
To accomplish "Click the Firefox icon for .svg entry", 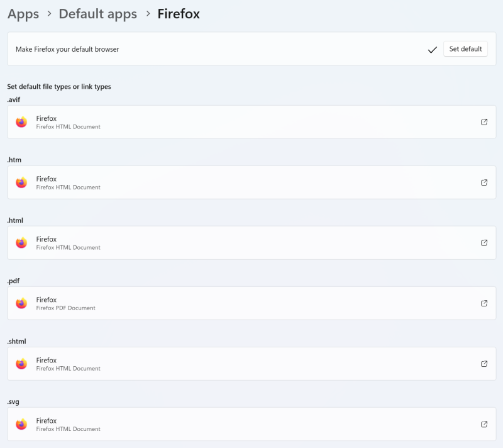I will point(21,423).
